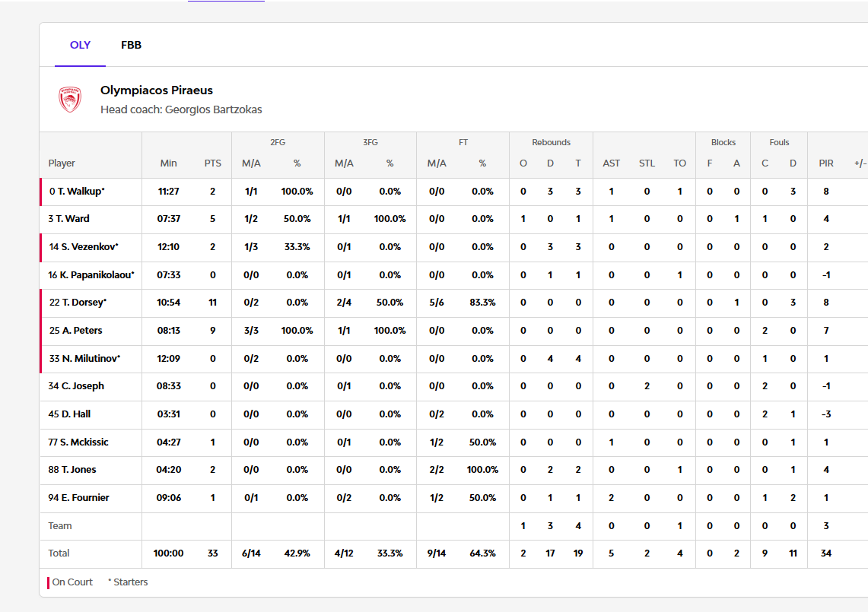Viewport: 868px width, 612px height.
Task: Select the 88 T. Jones row name
Action: (72, 469)
